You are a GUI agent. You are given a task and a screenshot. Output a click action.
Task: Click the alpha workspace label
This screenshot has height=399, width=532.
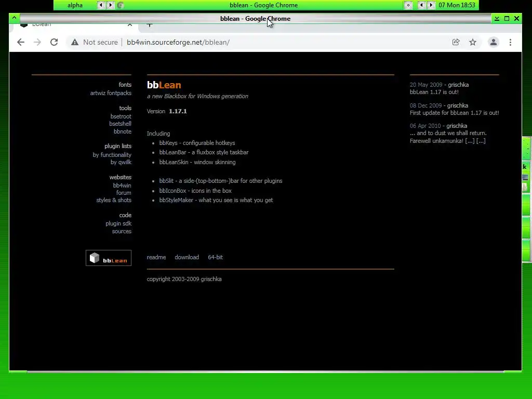[75, 5]
